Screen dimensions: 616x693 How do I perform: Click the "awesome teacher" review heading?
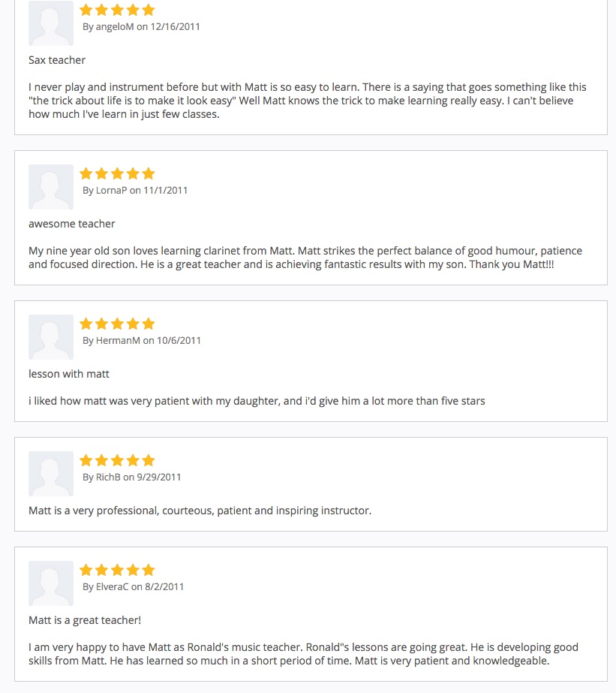click(72, 224)
